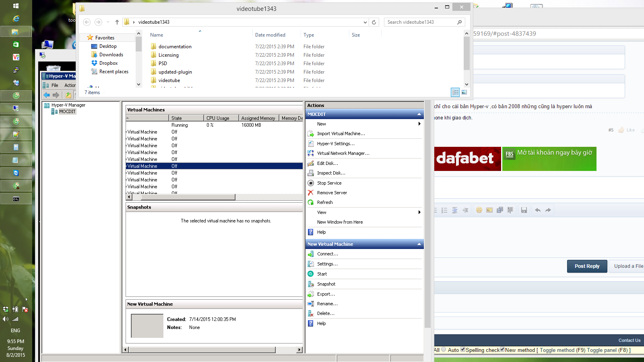Expand the New submenu arrow
Screen dimensions: 644x362
[x=419, y=124]
